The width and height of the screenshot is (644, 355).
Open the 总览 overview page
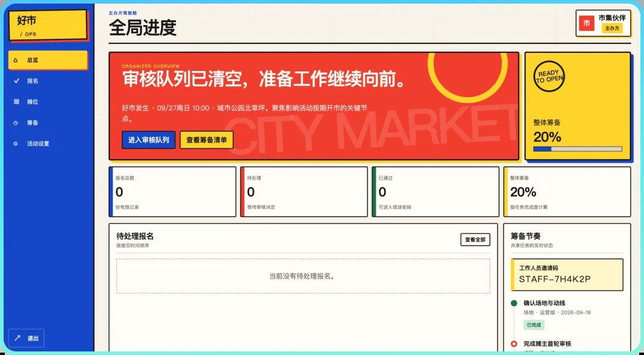click(x=48, y=60)
